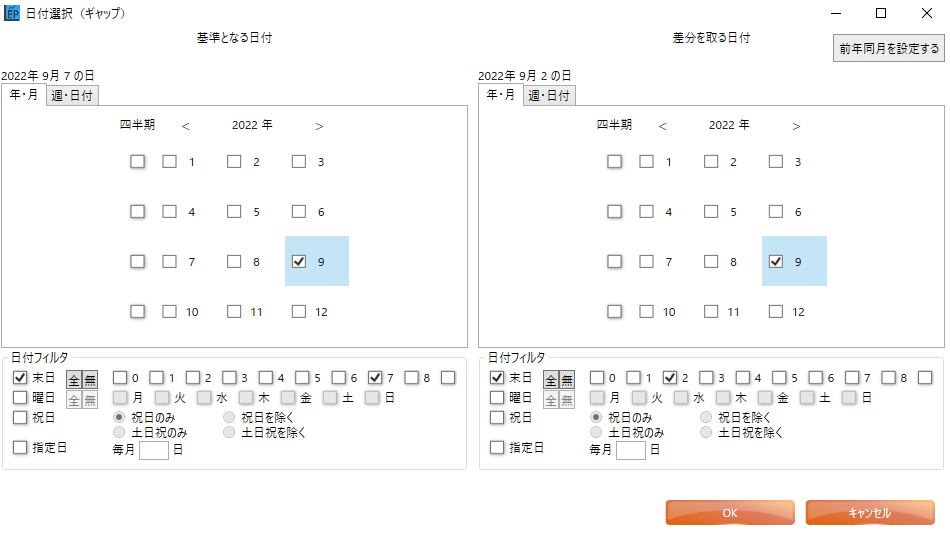The height and width of the screenshot is (538, 950).
Task: Uncheck month 9 in the left calendar
Action: pyautogui.click(x=299, y=262)
